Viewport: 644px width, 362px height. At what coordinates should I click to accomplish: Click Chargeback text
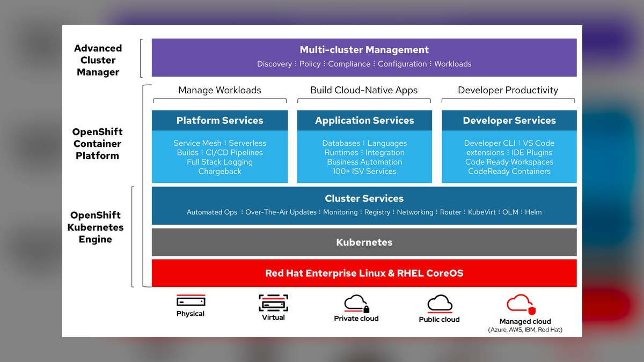coord(220,172)
